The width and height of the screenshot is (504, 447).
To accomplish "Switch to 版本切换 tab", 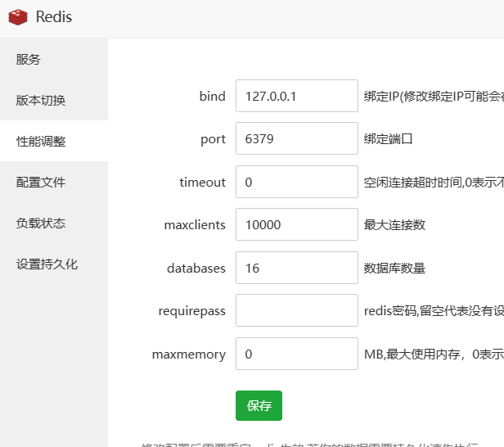I will click(x=54, y=100).
